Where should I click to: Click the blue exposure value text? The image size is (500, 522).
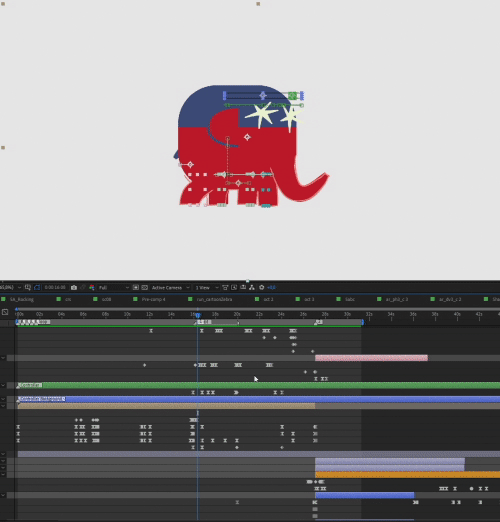pos(271,287)
